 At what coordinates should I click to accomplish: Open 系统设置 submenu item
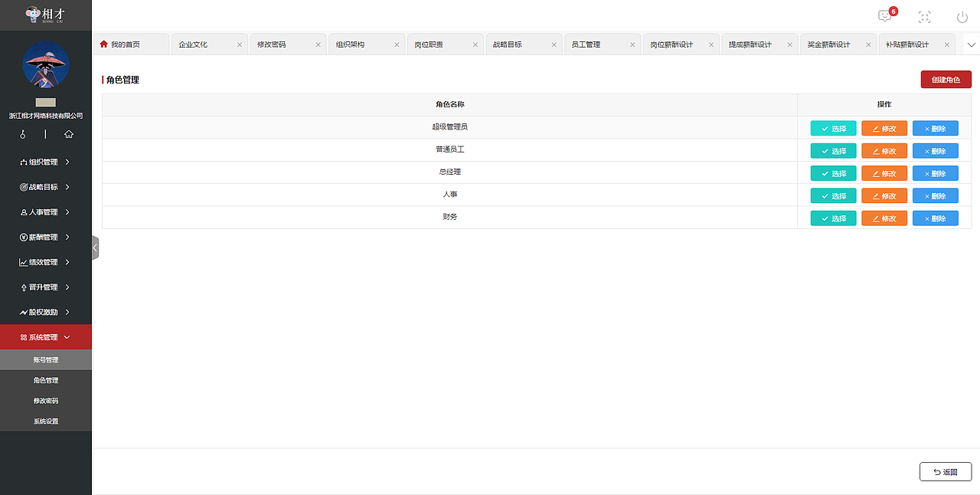coord(46,421)
